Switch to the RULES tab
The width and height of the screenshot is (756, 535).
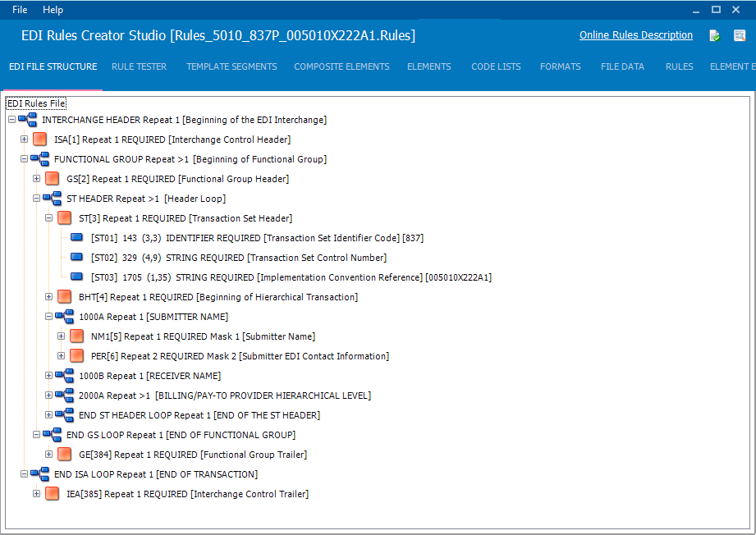point(680,66)
